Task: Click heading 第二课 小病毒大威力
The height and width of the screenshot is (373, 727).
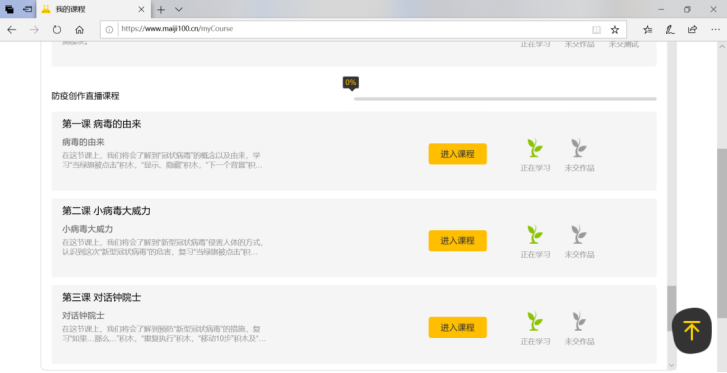Action: [x=106, y=211]
